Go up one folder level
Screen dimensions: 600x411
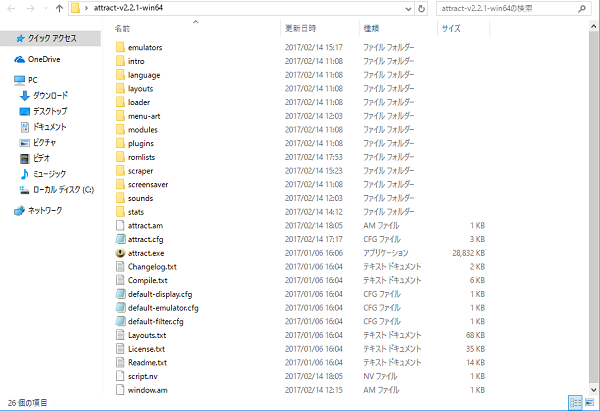coord(59,8)
